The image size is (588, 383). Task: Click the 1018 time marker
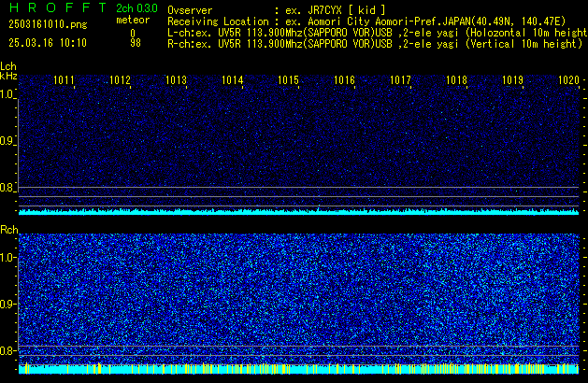point(456,80)
